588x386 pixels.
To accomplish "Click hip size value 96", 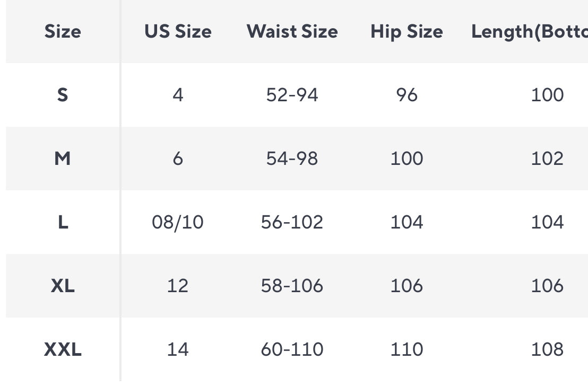I will pyautogui.click(x=407, y=95).
